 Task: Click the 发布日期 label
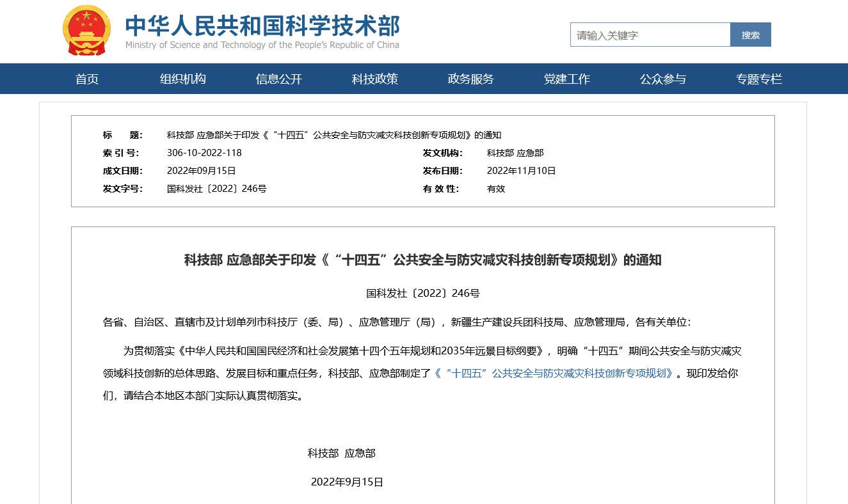[442, 171]
